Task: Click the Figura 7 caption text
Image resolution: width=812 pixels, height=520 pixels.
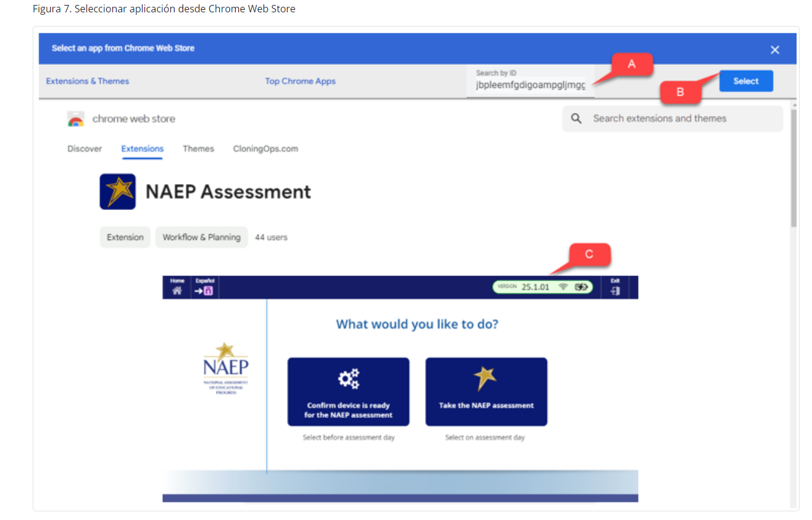Action: (x=164, y=9)
